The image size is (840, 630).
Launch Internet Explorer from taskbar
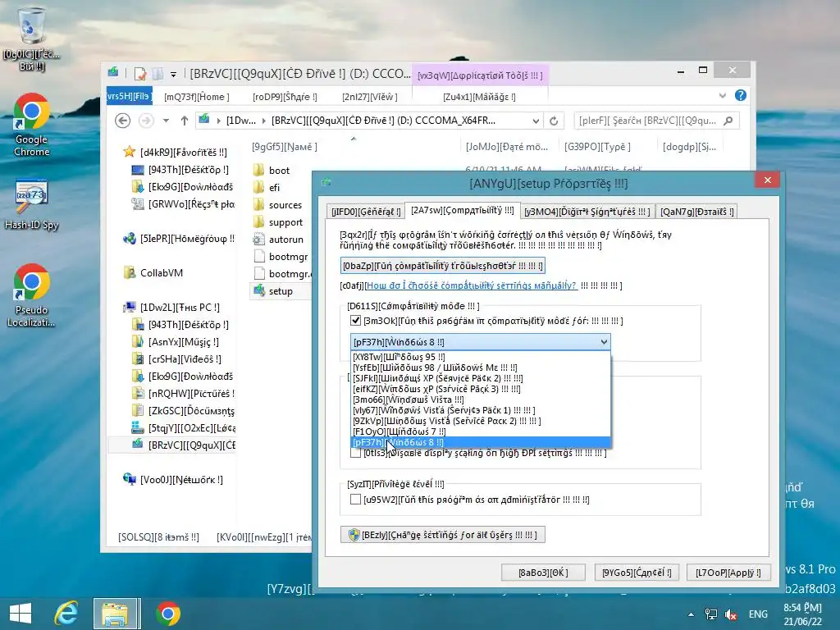[66, 614]
